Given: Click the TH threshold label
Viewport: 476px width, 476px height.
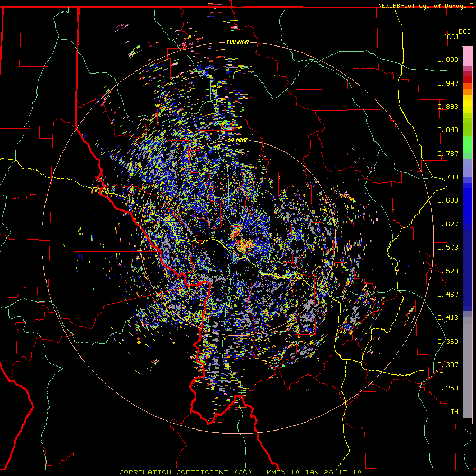Looking at the screenshot, I should point(454,412).
